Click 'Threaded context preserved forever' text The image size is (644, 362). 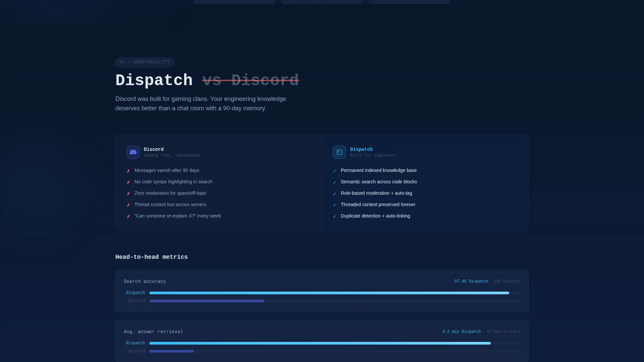378,204
